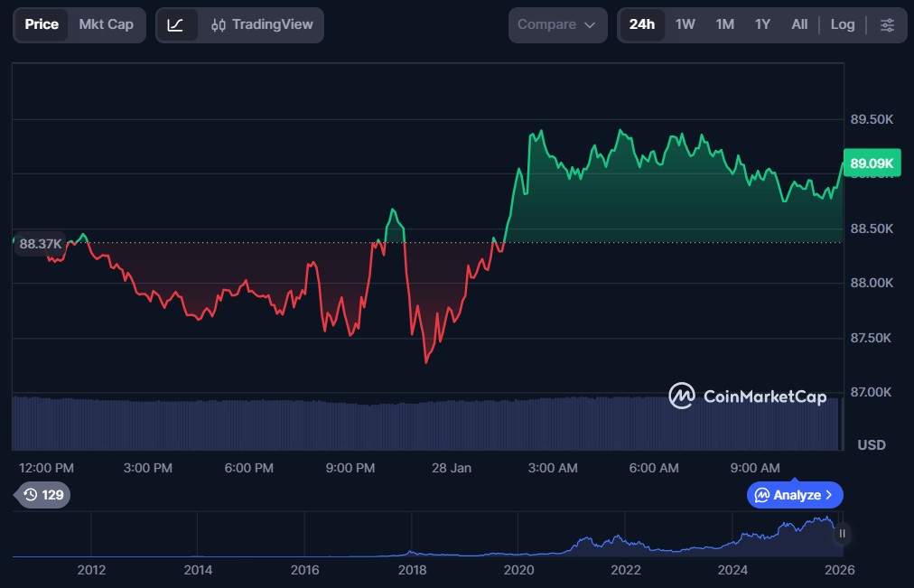Expand the Compare dropdown

click(556, 25)
